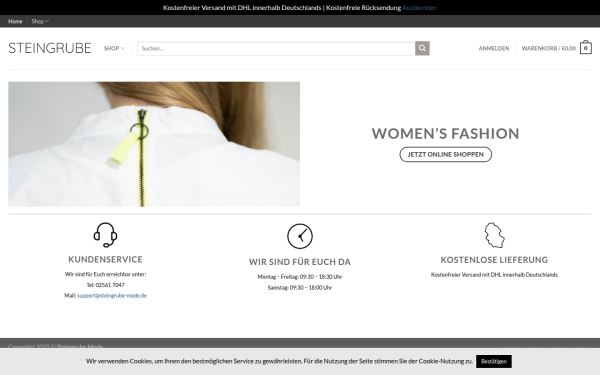
Task: Click Ausblenden to hide shipping notice
Action: [419, 8]
